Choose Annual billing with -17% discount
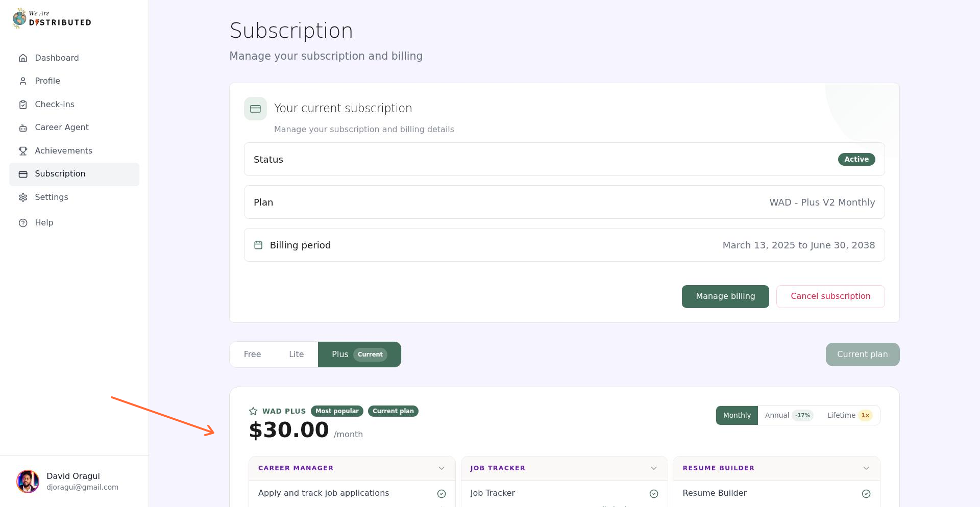 pyautogui.click(x=788, y=416)
